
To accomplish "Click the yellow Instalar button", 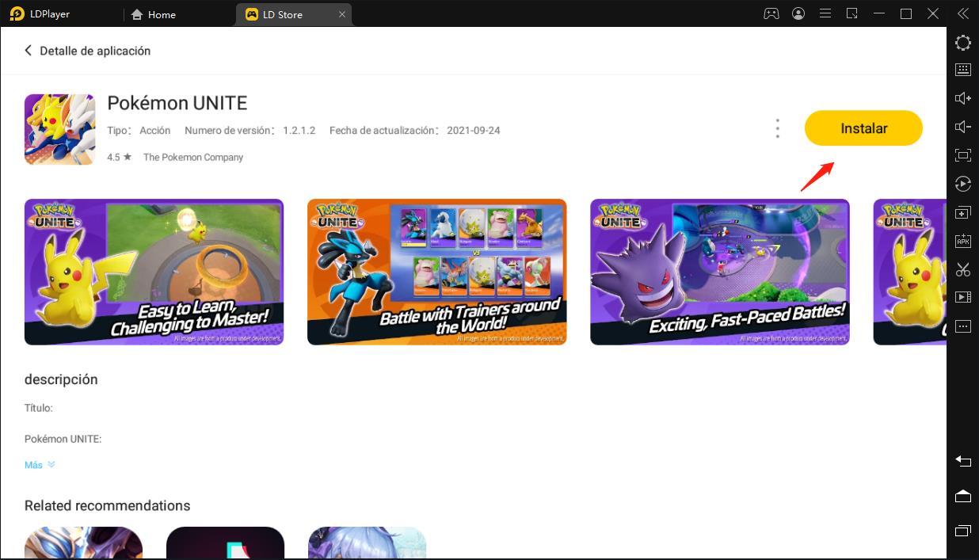I will click(863, 128).
